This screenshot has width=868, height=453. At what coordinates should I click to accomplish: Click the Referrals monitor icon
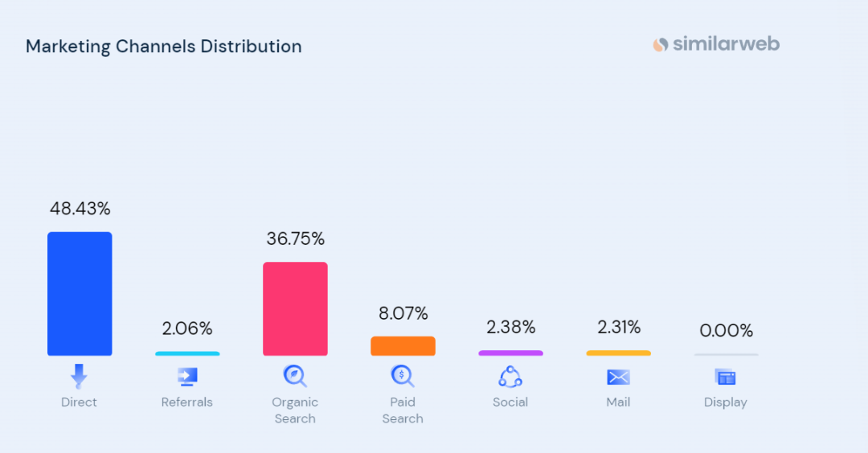187,376
